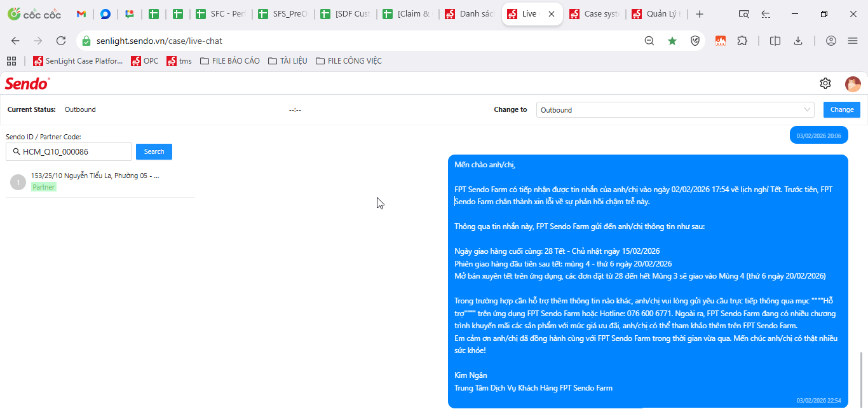Open the shield protection icon
868x409 pixels.
(x=695, y=41)
